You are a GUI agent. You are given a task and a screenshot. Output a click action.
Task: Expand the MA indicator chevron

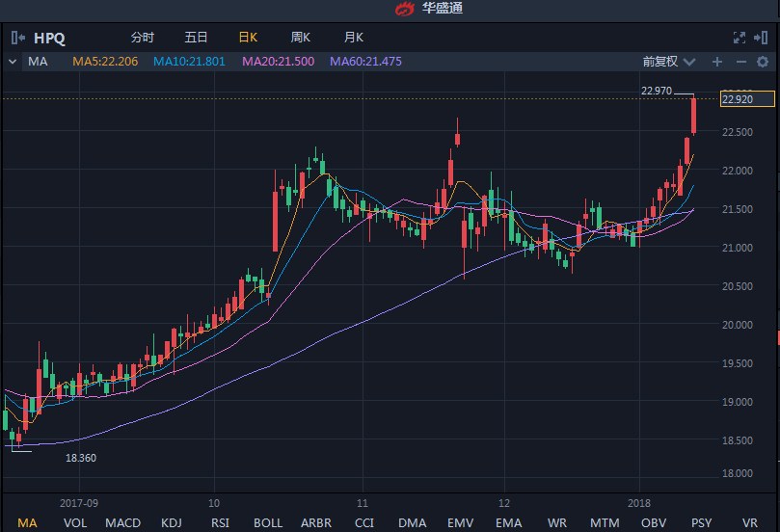pos(12,62)
